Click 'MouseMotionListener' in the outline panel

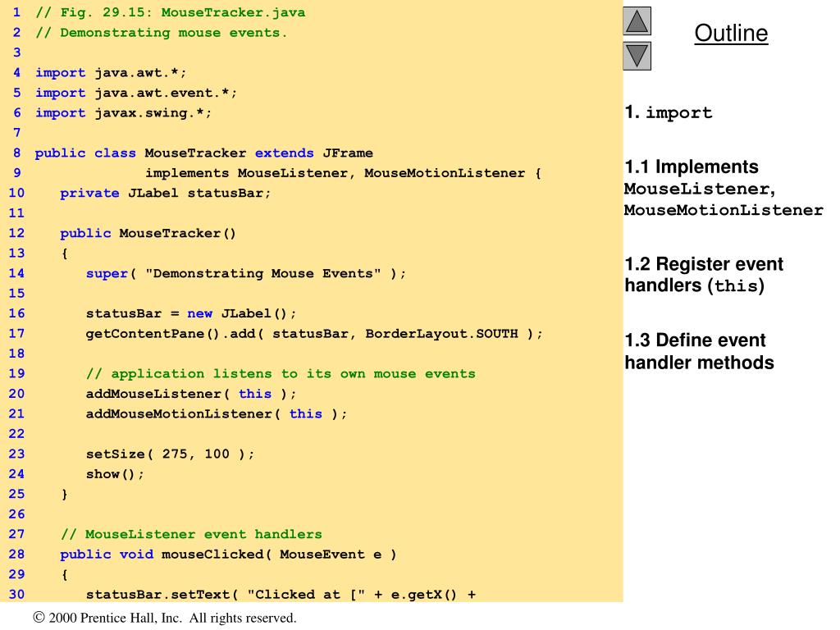point(724,210)
